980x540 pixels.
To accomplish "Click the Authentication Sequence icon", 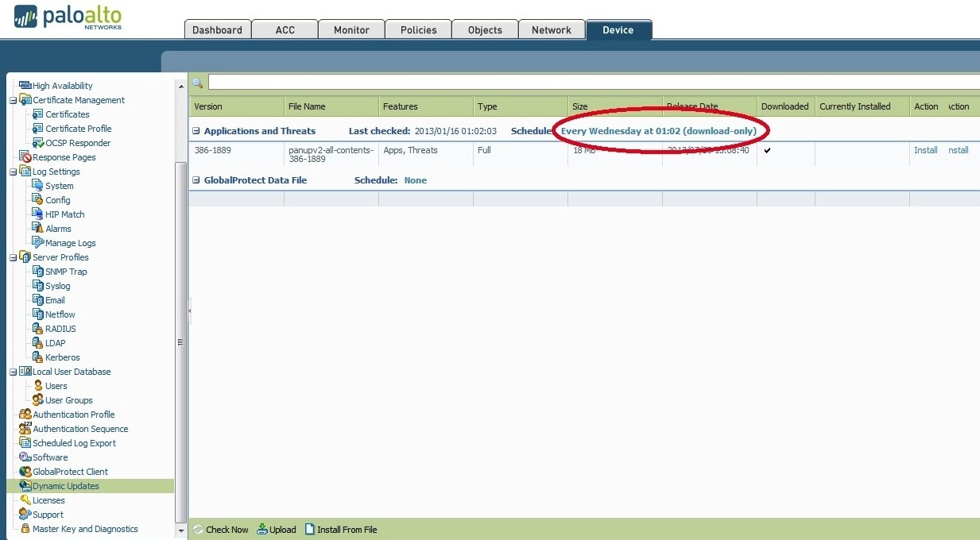I will (x=25, y=429).
